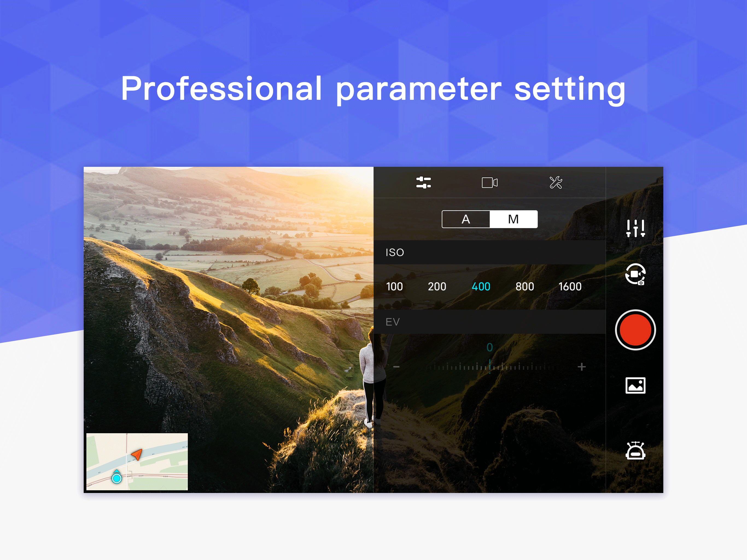Choose ISO value 800
Image resolution: width=747 pixels, height=560 pixels.
coord(524,286)
